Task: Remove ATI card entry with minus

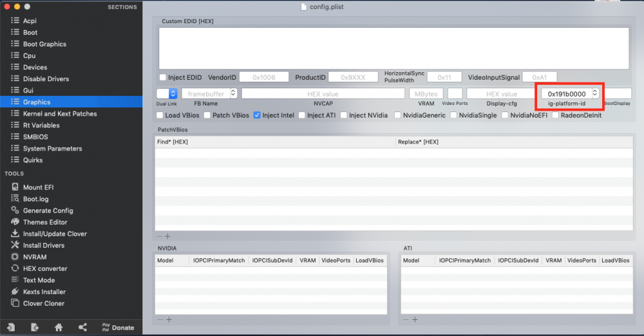Action: [x=406, y=319]
